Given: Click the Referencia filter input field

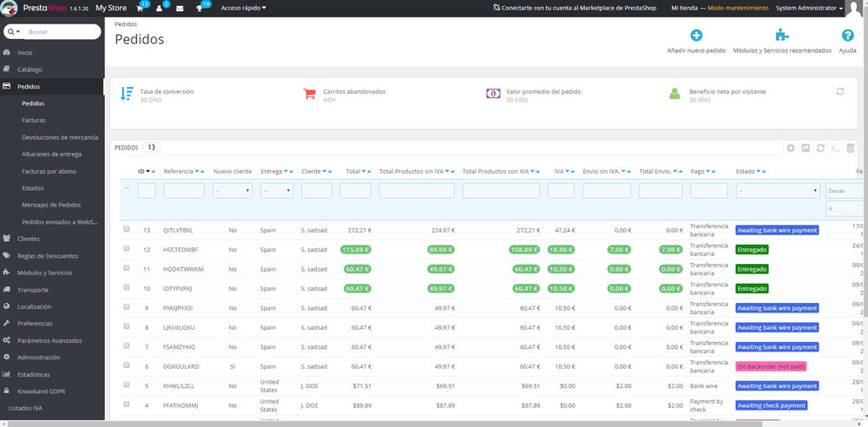Looking at the screenshot, I should [184, 190].
